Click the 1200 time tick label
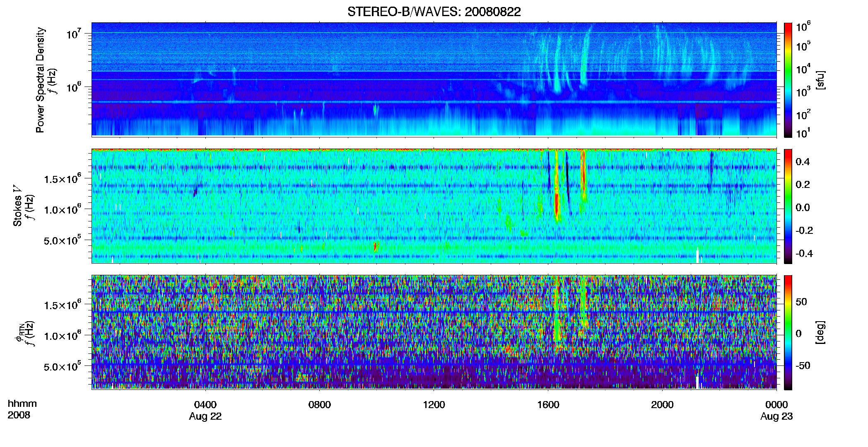 (x=434, y=404)
